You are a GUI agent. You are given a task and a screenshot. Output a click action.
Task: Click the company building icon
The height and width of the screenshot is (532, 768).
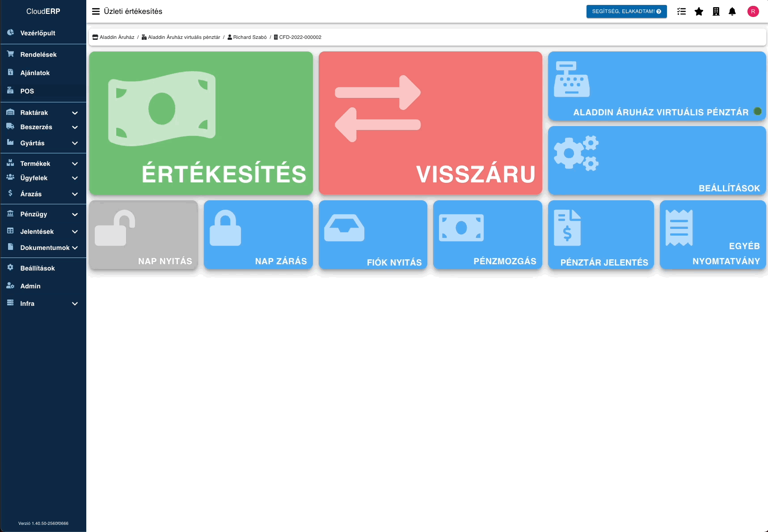tap(716, 12)
